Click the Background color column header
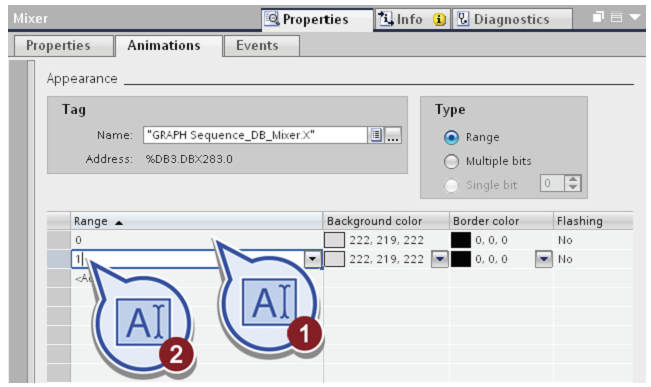 point(386,221)
